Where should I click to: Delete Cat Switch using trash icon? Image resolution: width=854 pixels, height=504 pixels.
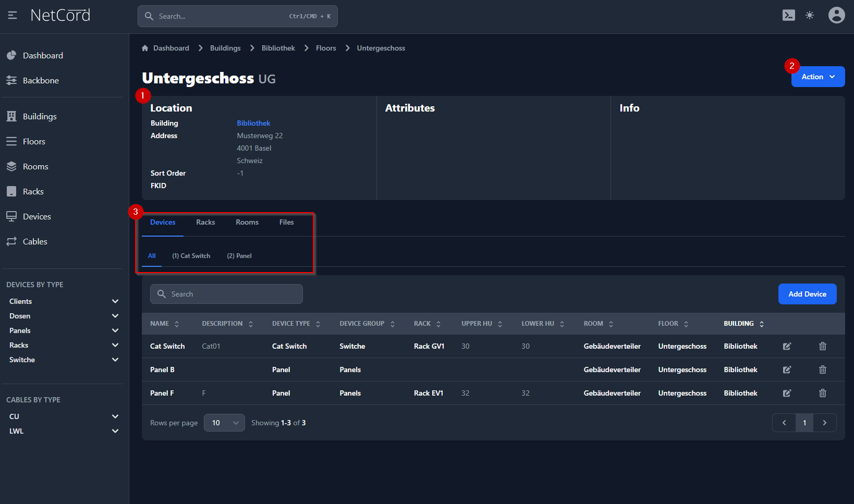point(822,346)
